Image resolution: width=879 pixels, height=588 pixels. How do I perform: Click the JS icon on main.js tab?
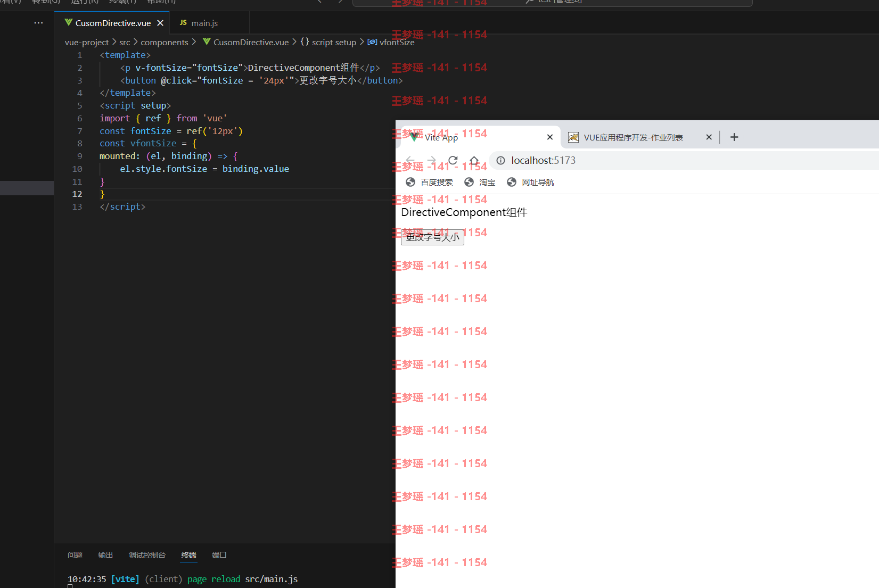(x=183, y=23)
